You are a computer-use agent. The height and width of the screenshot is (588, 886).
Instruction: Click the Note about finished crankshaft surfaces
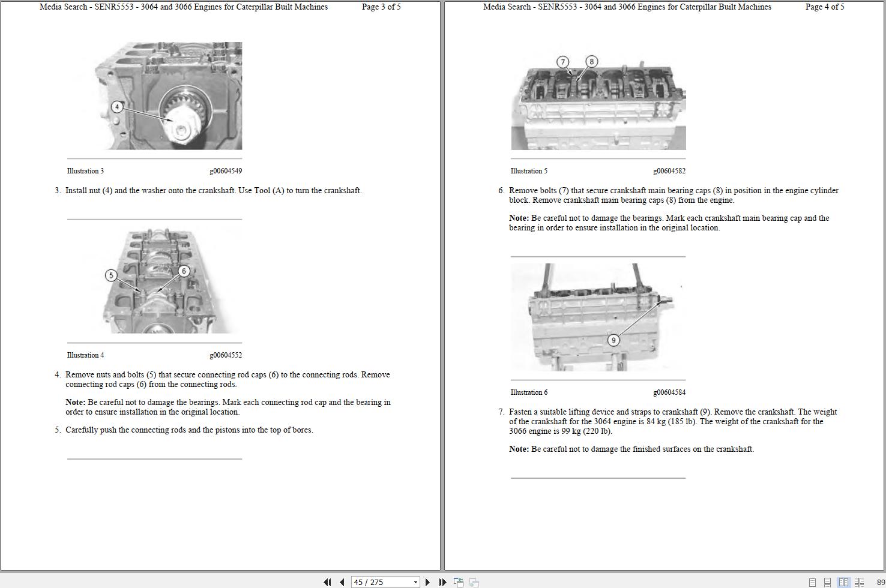point(631,449)
